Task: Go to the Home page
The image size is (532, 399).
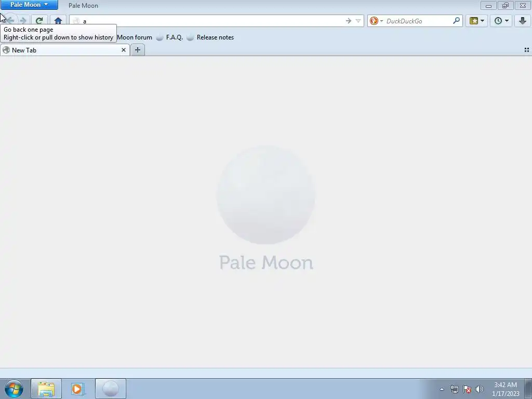Action: (x=58, y=21)
